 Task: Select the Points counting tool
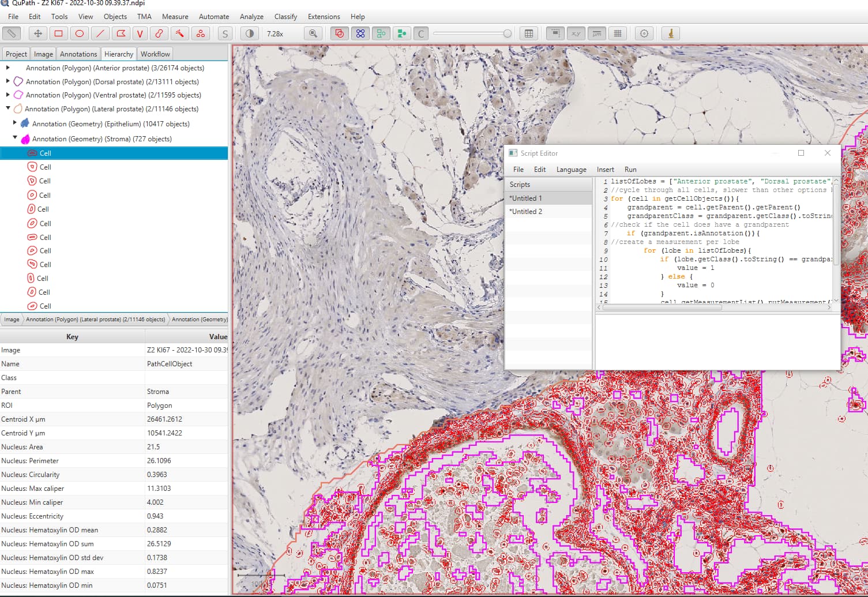200,33
